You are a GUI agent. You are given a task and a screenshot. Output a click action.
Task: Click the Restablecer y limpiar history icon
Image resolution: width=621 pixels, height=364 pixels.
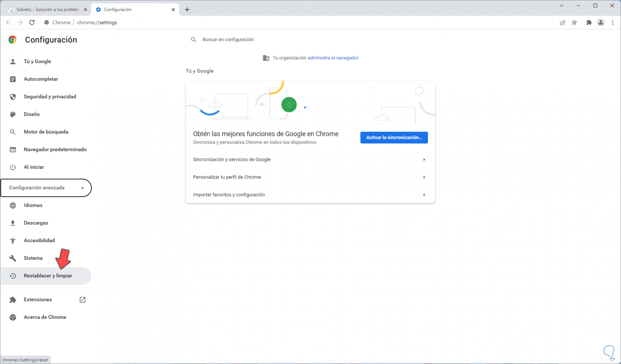coord(13,276)
